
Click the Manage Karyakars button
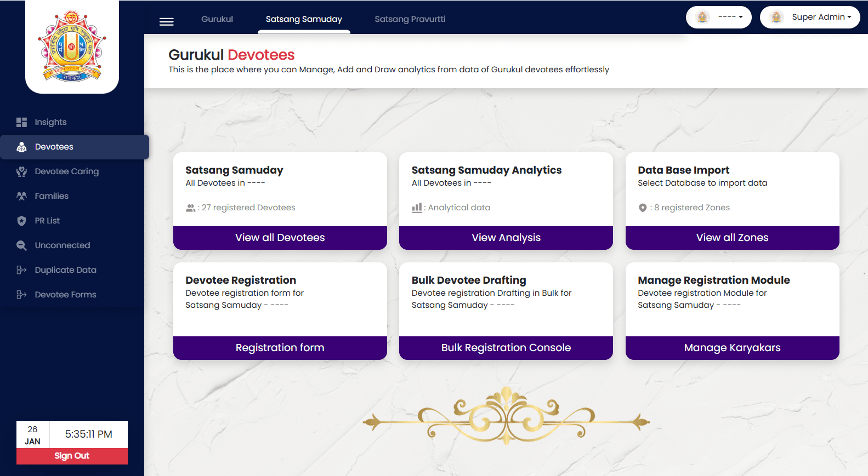pos(732,348)
